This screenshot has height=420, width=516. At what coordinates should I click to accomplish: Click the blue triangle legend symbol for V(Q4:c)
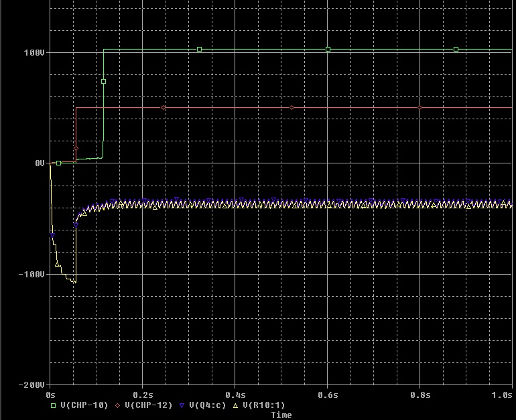[x=182, y=405]
